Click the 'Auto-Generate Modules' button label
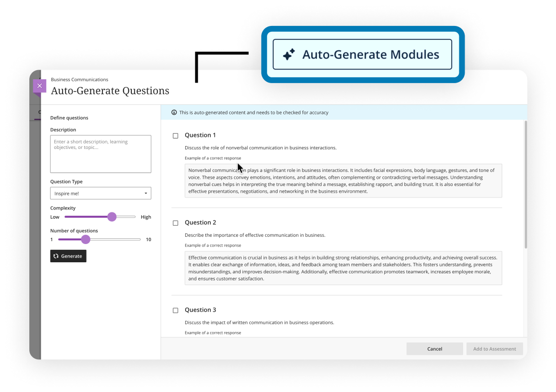 (x=370, y=55)
